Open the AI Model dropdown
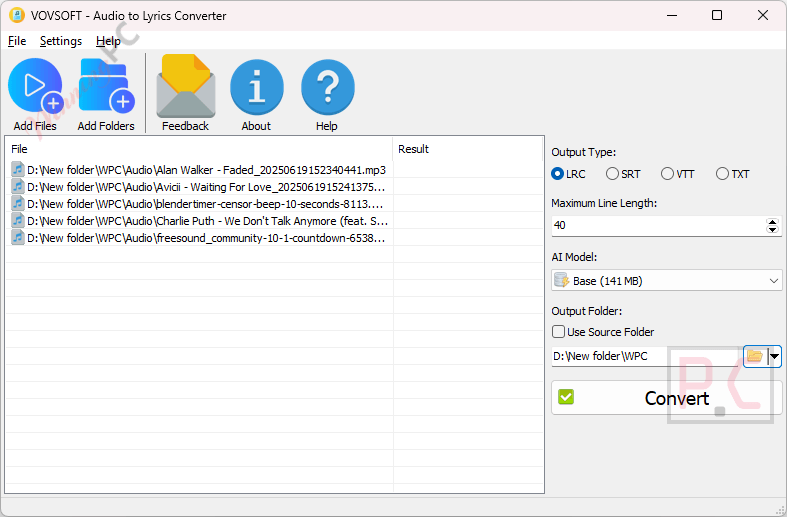The width and height of the screenshot is (787, 517). 667,281
